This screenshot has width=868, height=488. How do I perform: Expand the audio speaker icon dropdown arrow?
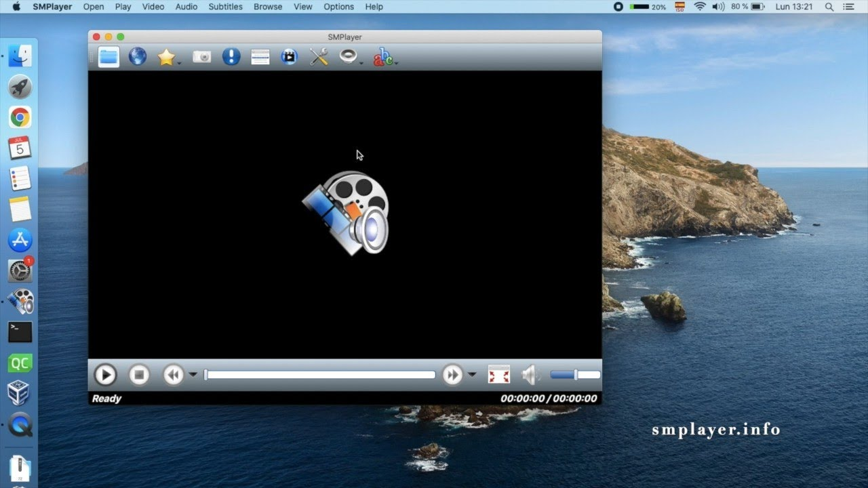pyautogui.click(x=361, y=63)
